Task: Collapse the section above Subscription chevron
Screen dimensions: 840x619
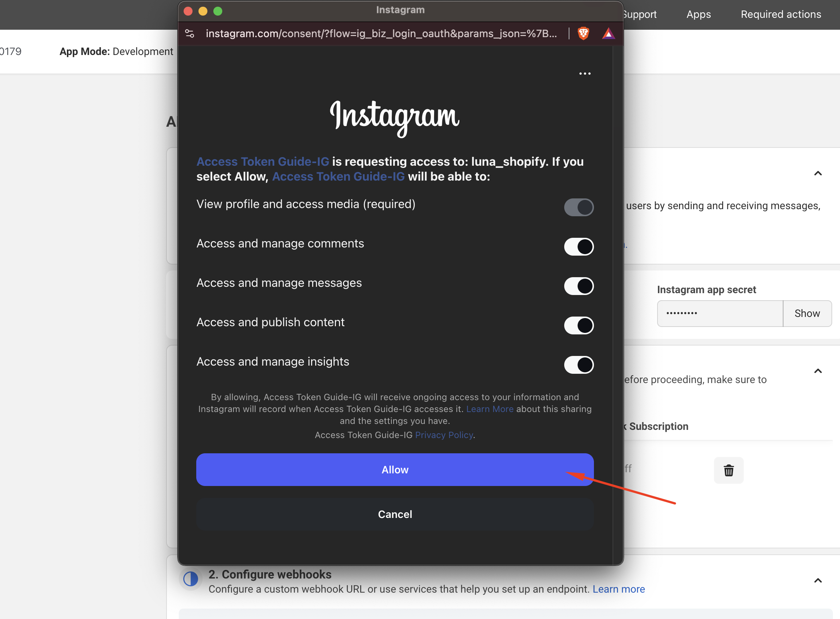Action: tap(817, 371)
